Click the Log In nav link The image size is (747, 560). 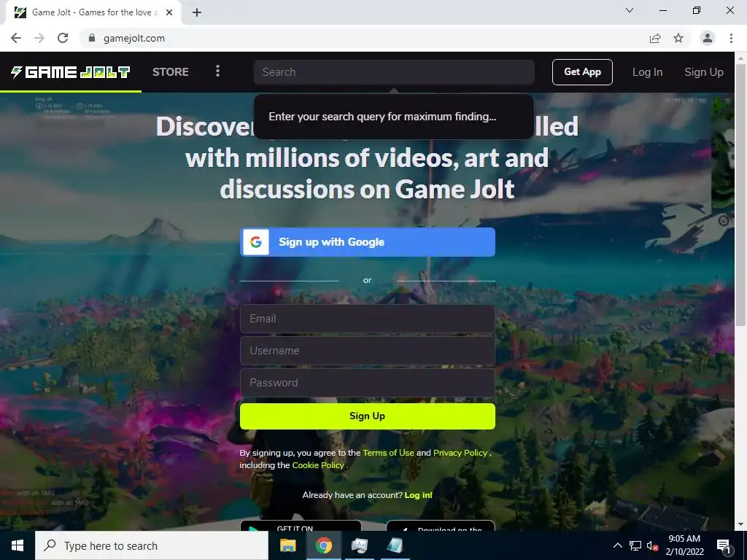[648, 72]
